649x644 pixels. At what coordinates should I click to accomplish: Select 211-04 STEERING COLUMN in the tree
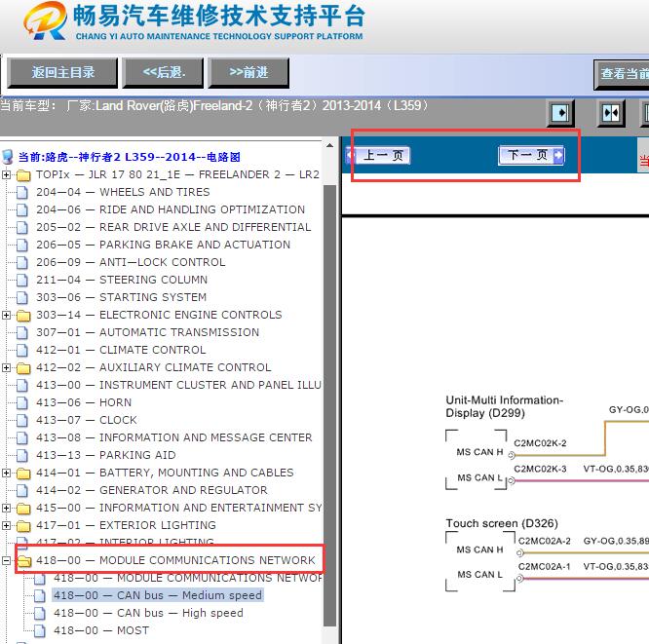coord(122,280)
